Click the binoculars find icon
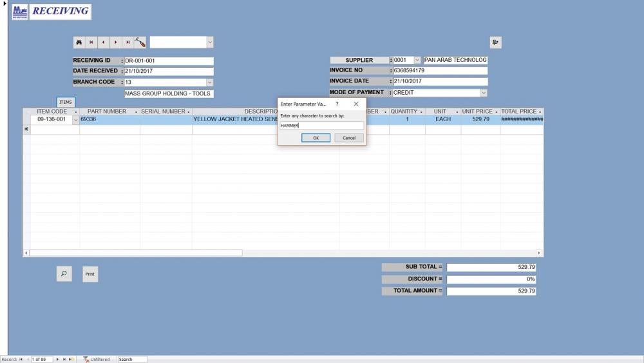644x363 pixels. click(79, 43)
